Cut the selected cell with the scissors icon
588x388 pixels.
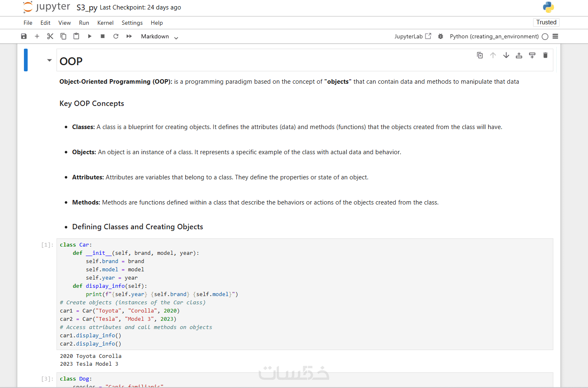click(x=50, y=36)
